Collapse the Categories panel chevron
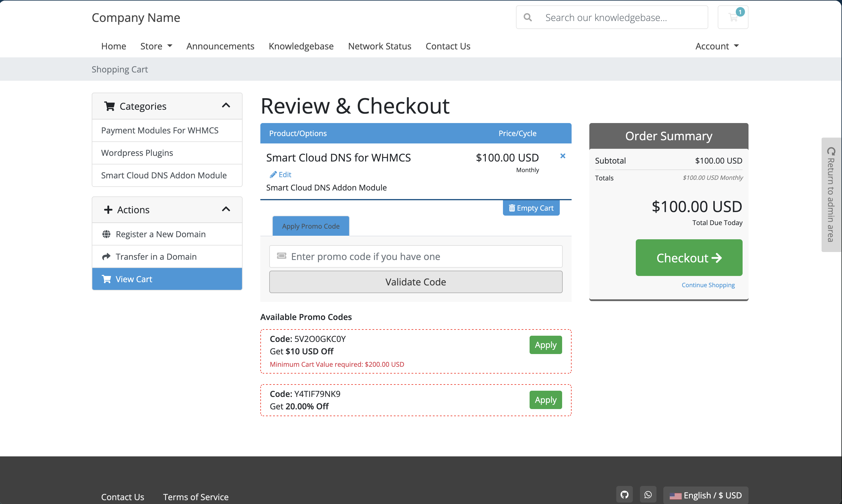This screenshot has width=842, height=504. tap(226, 106)
